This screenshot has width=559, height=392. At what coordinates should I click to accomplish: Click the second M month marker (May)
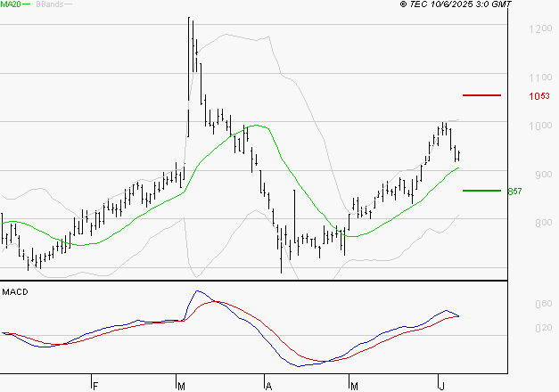pyautogui.click(x=354, y=387)
